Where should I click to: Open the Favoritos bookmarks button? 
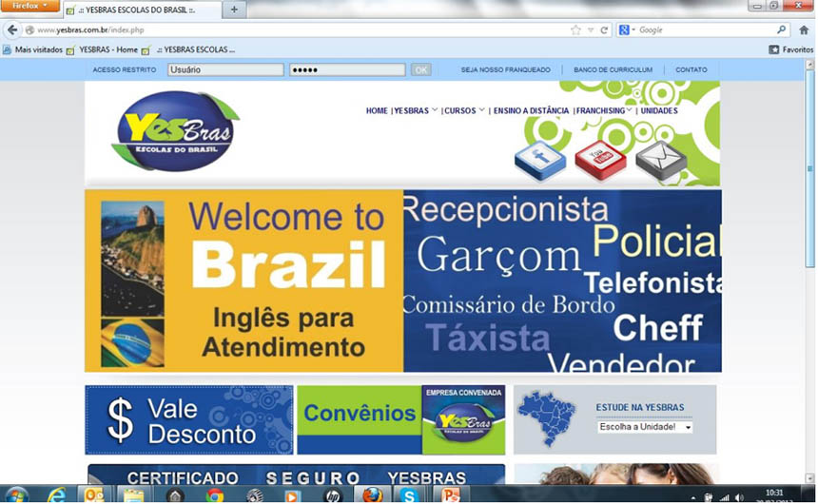pos(790,49)
